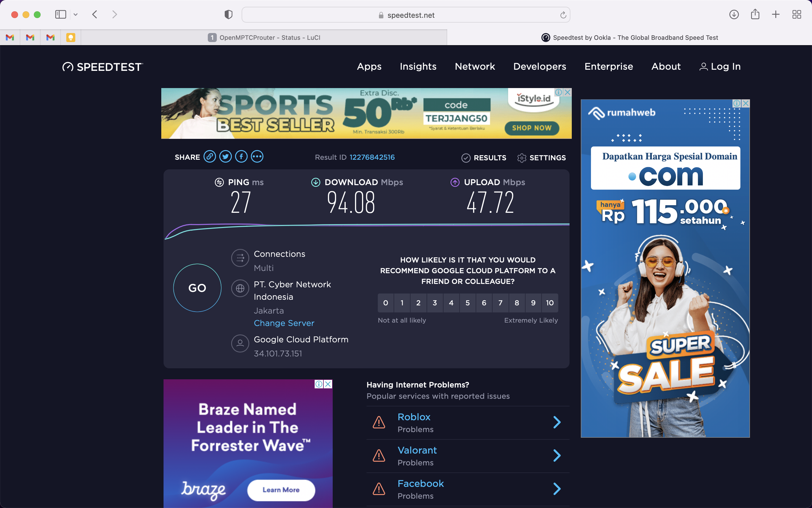The width and height of the screenshot is (812, 508).
Task: Open the Safari share menu
Action: tap(755, 14)
